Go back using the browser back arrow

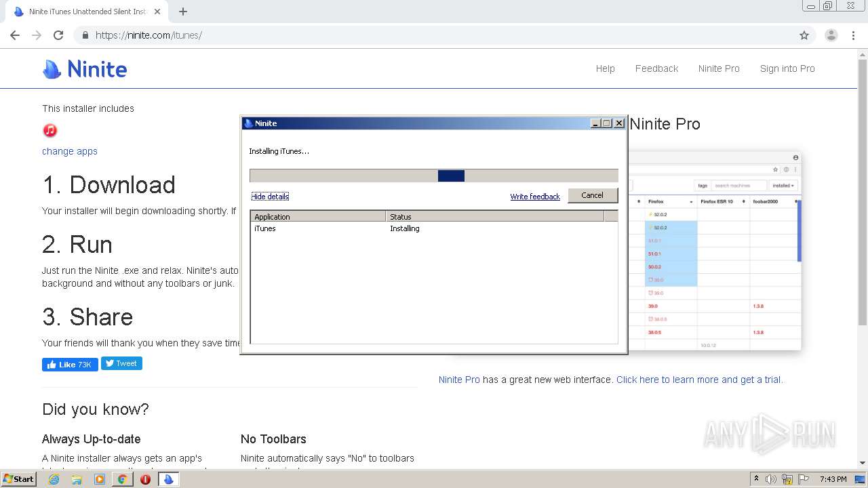pyautogui.click(x=15, y=35)
